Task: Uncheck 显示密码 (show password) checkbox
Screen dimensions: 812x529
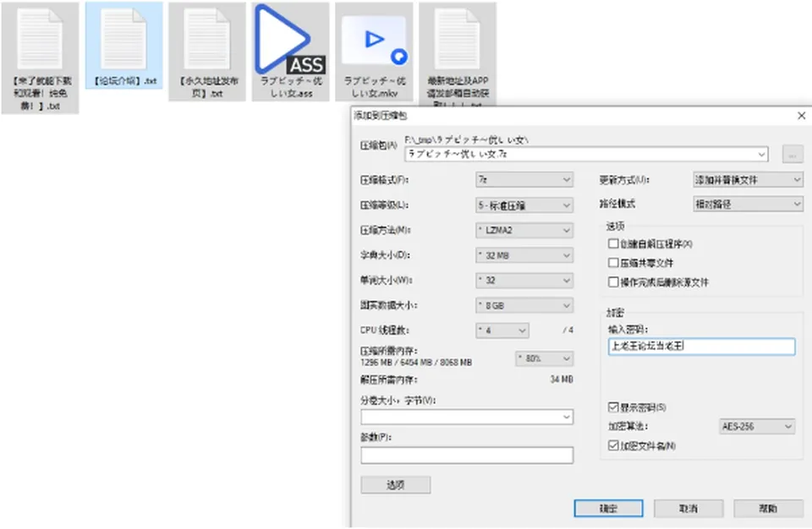Action: [x=614, y=406]
